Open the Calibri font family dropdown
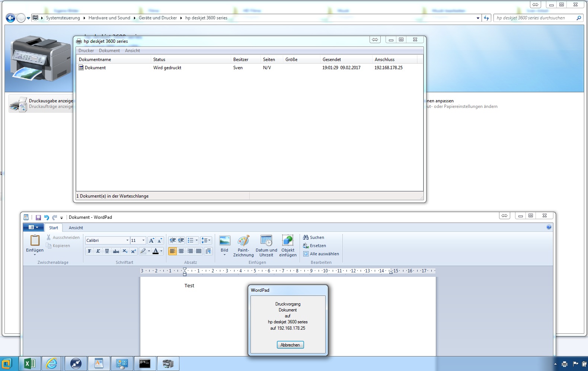The width and height of the screenshot is (588, 371). tap(127, 240)
